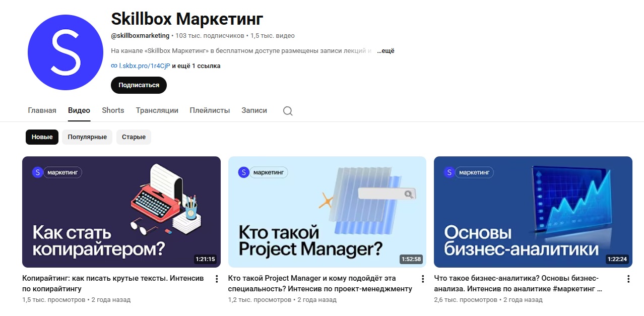Click the 1,2 тыс. просмотров metadata
Viewport: 644px width, 316px height.
(260, 300)
